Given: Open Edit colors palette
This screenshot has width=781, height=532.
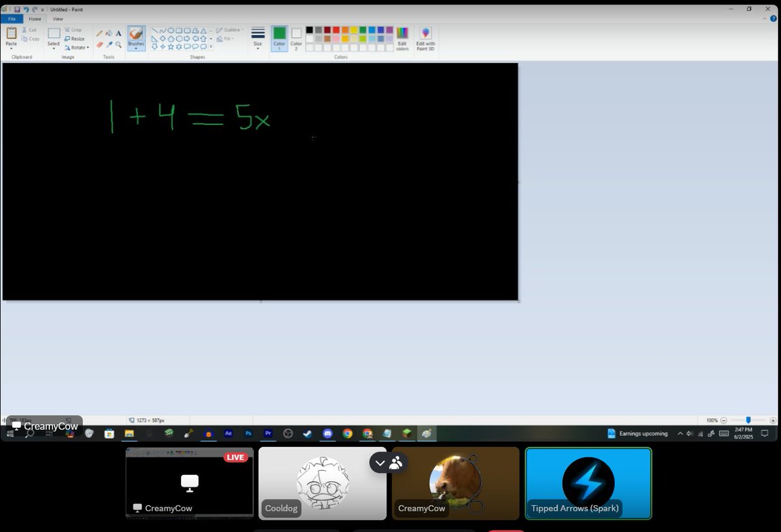Looking at the screenshot, I should tap(402, 38).
